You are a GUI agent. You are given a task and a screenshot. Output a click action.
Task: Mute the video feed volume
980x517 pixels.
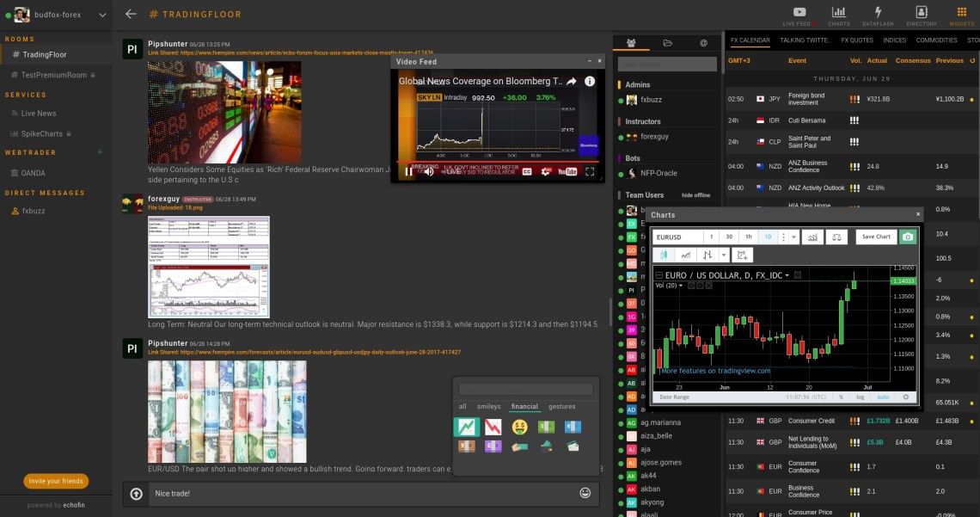[x=429, y=171]
